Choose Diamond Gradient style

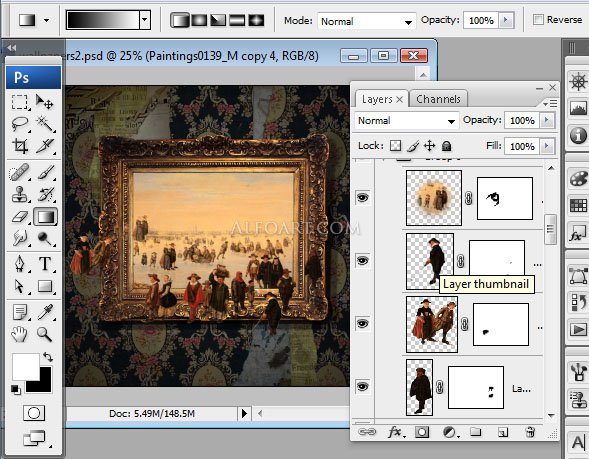(256, 20)
